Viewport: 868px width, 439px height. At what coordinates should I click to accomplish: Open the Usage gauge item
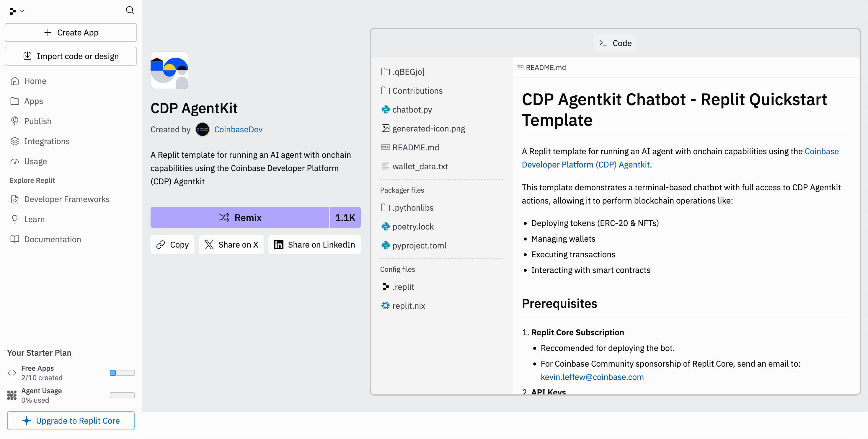point(35,161)
